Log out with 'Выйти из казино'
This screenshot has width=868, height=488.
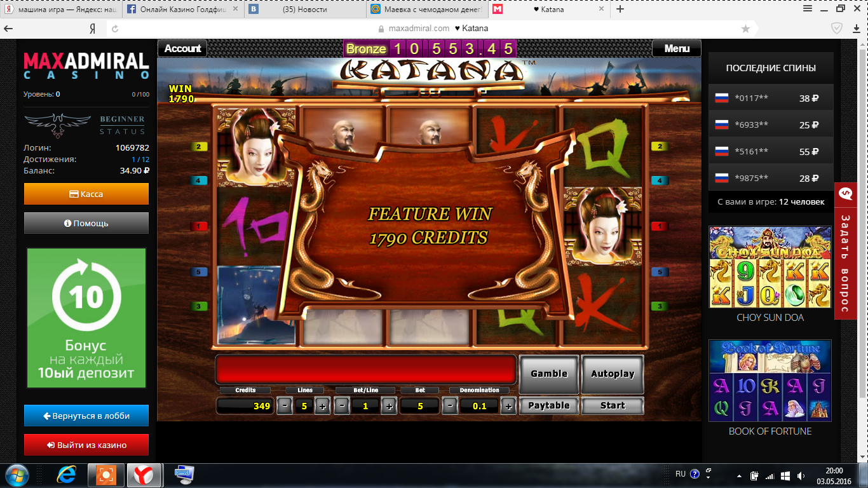(86, 445)
